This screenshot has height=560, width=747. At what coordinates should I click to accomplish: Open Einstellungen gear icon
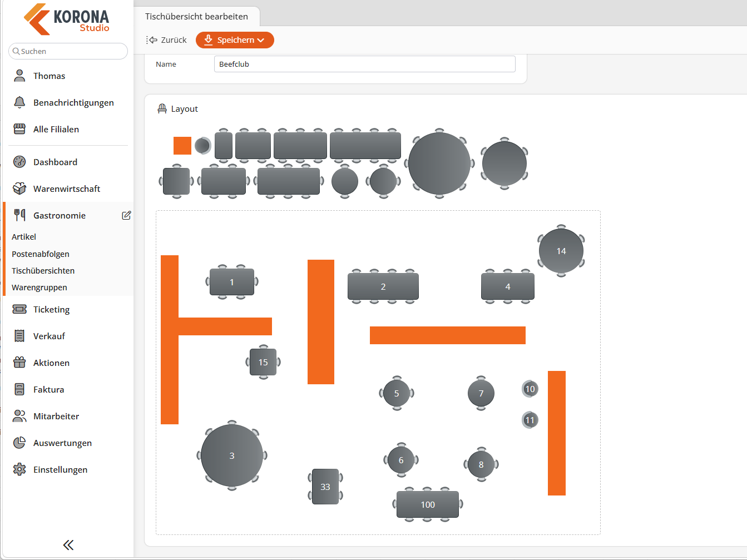[x=19, y=469]
